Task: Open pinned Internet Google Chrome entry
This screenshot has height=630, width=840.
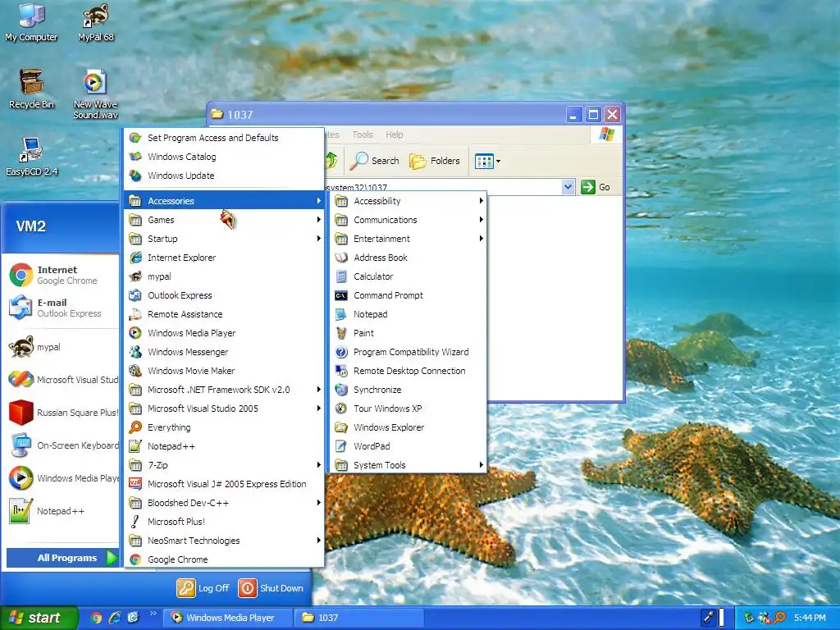Action: point(61,275)
